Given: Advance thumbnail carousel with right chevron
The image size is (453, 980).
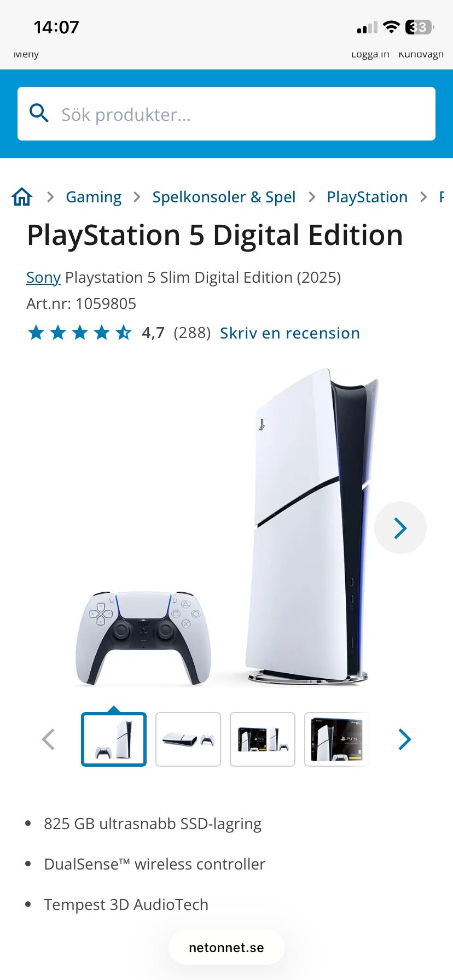Looking at the screenshot, I should coord(404,739).
